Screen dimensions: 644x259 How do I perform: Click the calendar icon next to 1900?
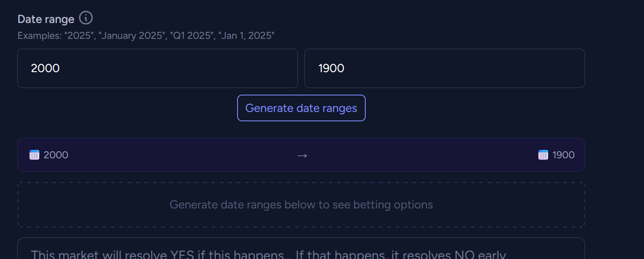(x=543, y=155)
